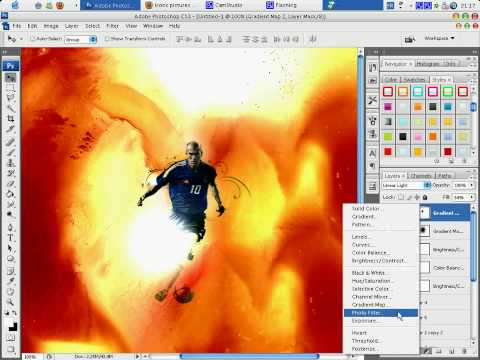Click foreground/background color squares
The width and height of the screenshot is (480, 360).
click(x=12, y=326)
